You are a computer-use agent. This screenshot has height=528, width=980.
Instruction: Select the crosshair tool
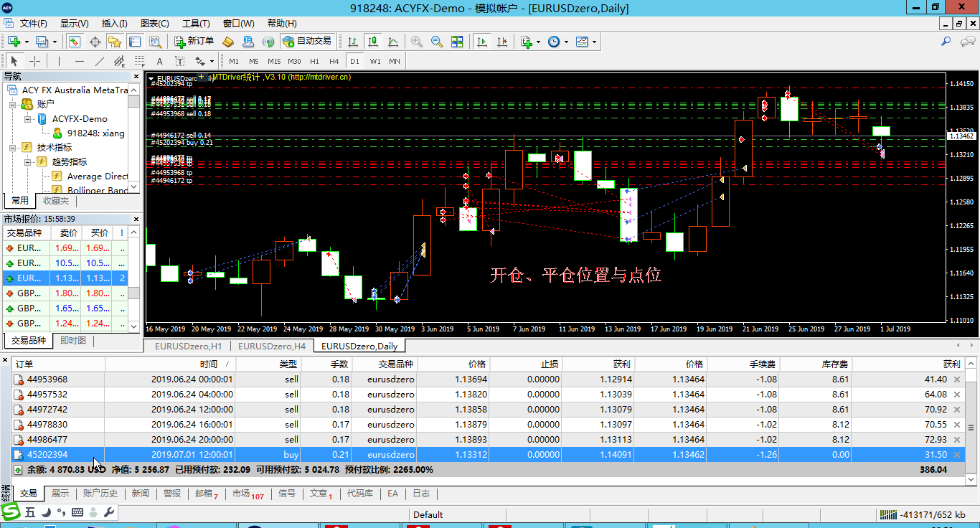34,61
